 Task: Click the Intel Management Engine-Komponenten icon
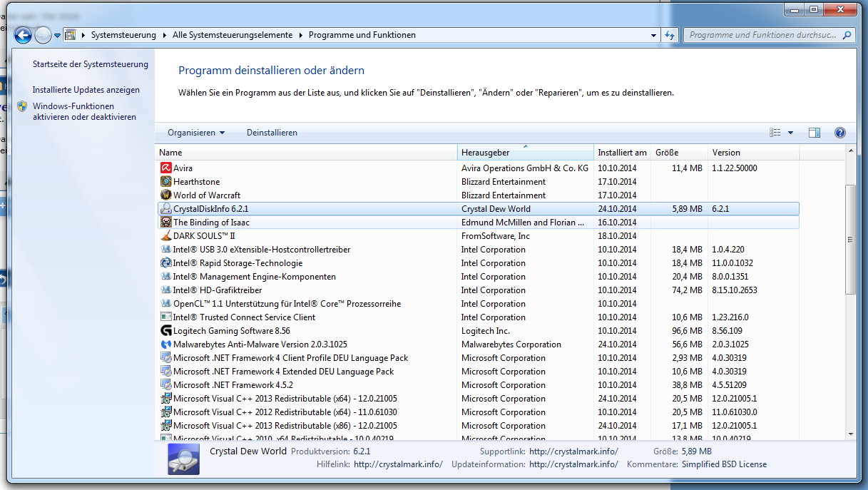(165, 277)
